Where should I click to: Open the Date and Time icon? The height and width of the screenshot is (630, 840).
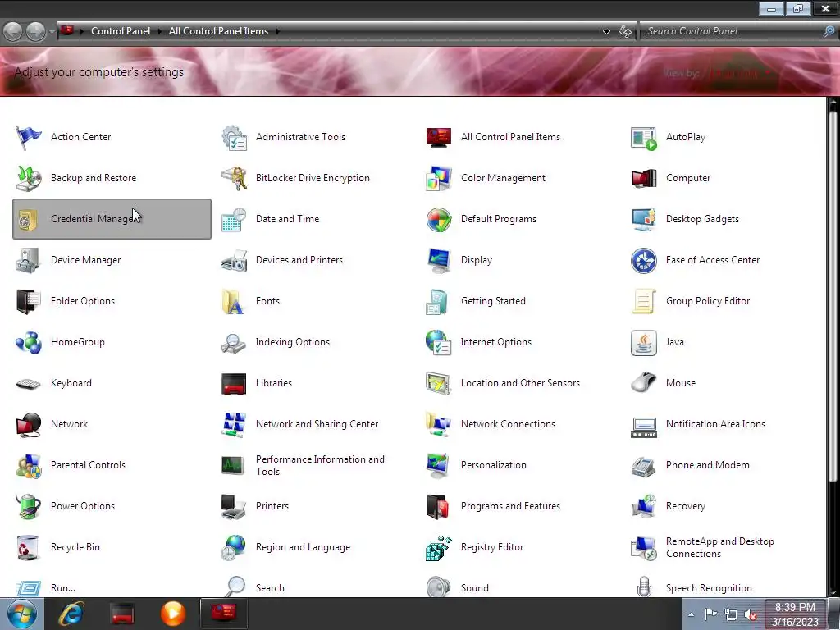pyautogui.click(x=234, y=219)
